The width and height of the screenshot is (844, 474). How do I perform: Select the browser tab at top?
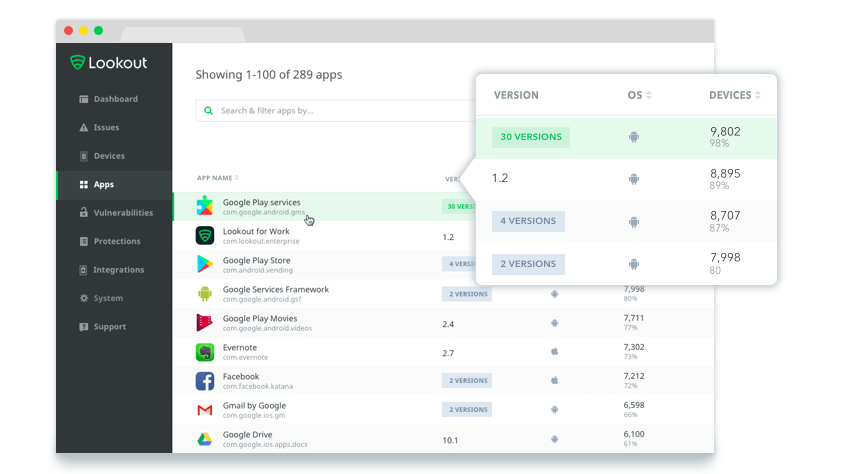pyautogui.click(x=183, y=34)
